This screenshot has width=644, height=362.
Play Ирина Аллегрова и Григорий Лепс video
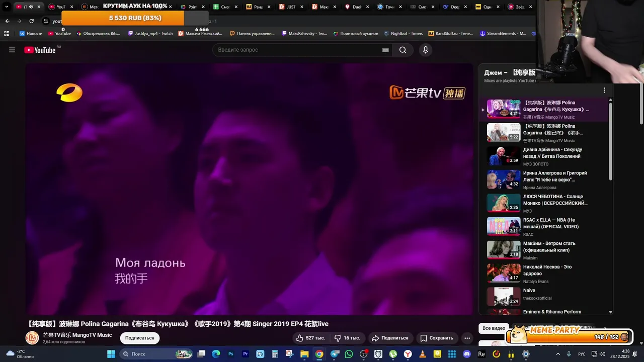(x=544, y=179)
